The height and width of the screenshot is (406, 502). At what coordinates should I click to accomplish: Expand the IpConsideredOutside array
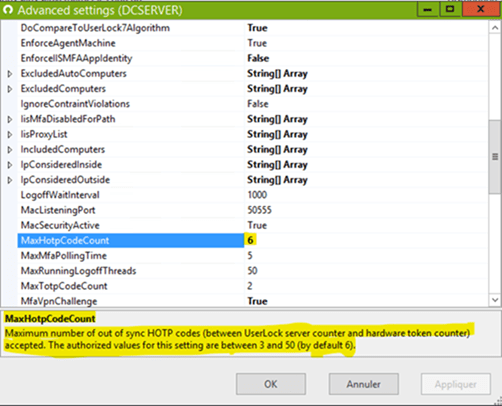coord(10,180)
